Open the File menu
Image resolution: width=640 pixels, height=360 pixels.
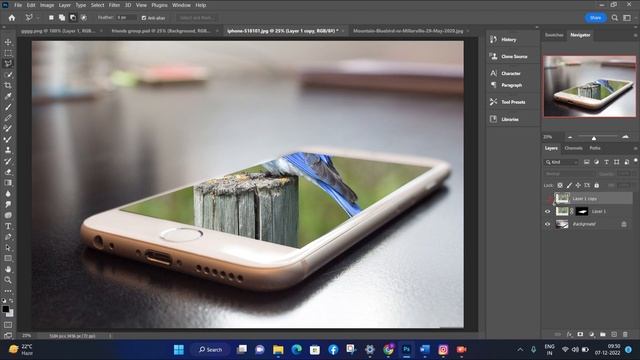coord(18,5)
